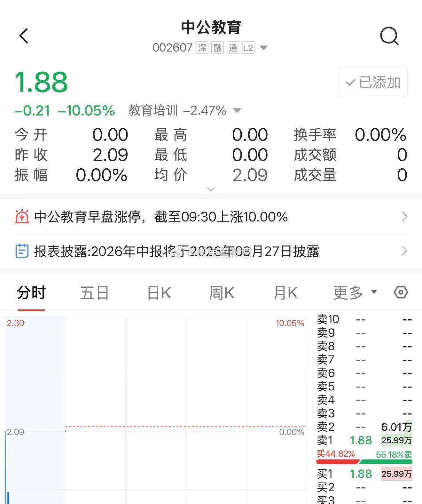Screen dimensions: 422x504
Task: Click the 中公教育 stock title
Action: pos(211,28)
